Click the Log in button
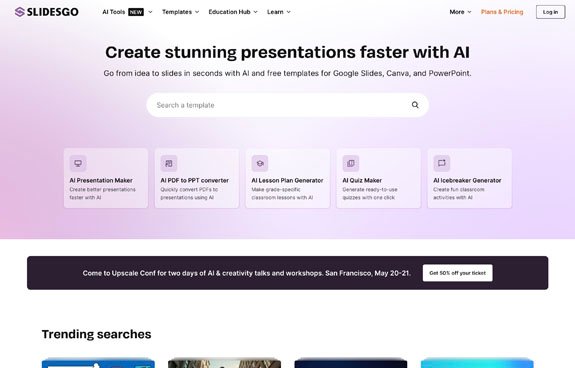Viewport: 575px width, 368px height. (550, 12)
